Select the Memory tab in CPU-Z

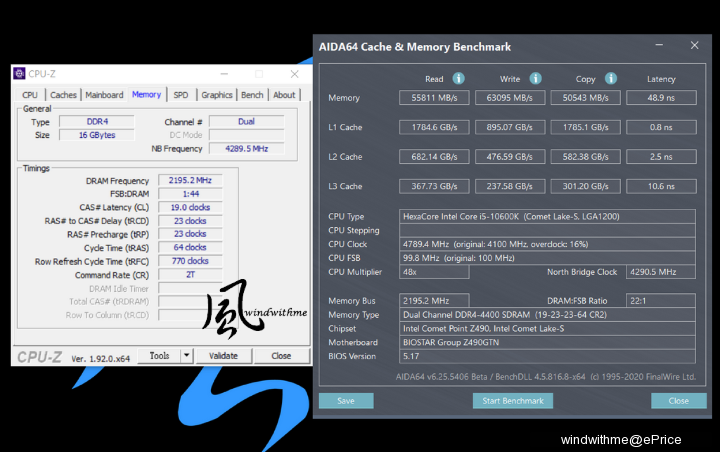click(x=146, y=94)
